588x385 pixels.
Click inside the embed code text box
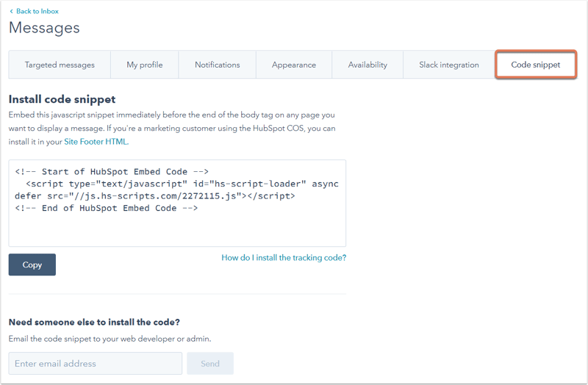pos(177,204)
